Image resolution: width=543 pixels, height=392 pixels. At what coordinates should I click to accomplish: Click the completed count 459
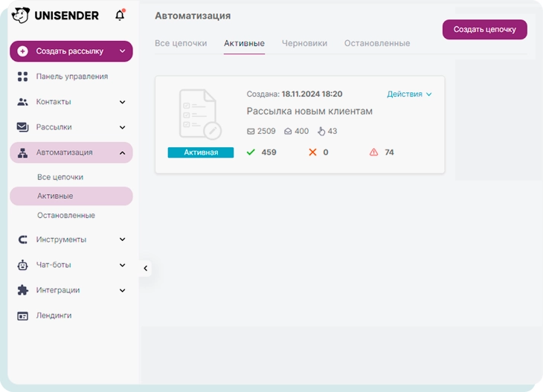pos(269,152)
